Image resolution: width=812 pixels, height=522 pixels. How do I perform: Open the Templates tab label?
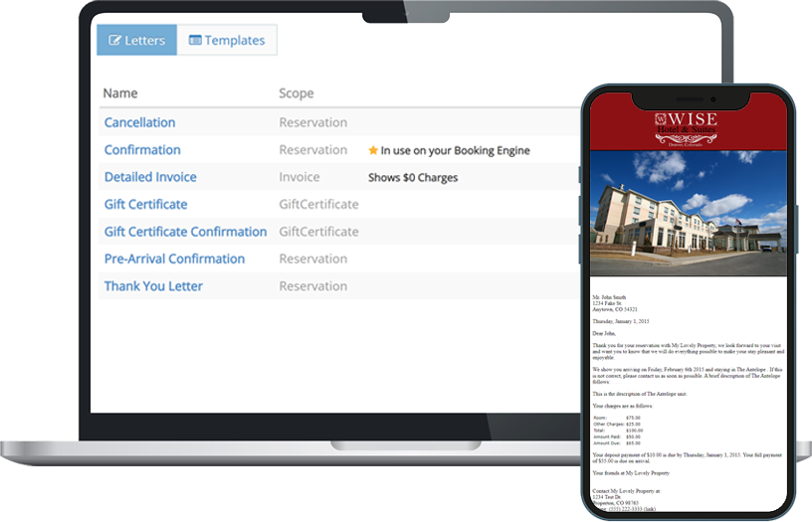[x=235, y=41]
